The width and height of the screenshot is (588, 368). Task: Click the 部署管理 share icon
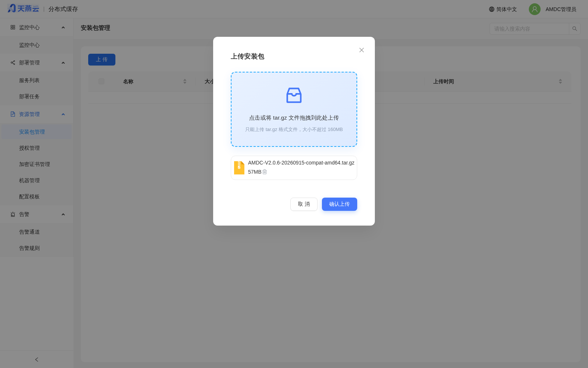coord(13,63)
